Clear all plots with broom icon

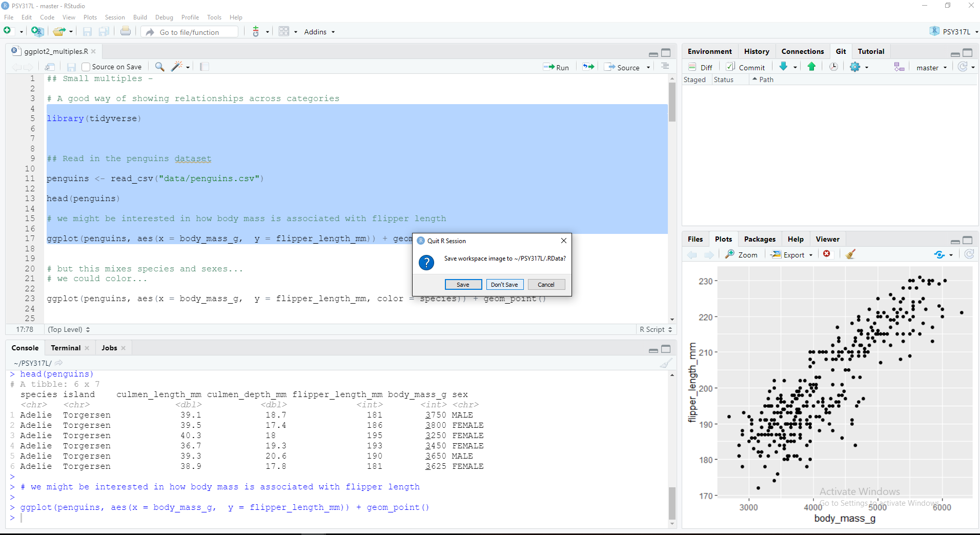click(x=851, y=254)
